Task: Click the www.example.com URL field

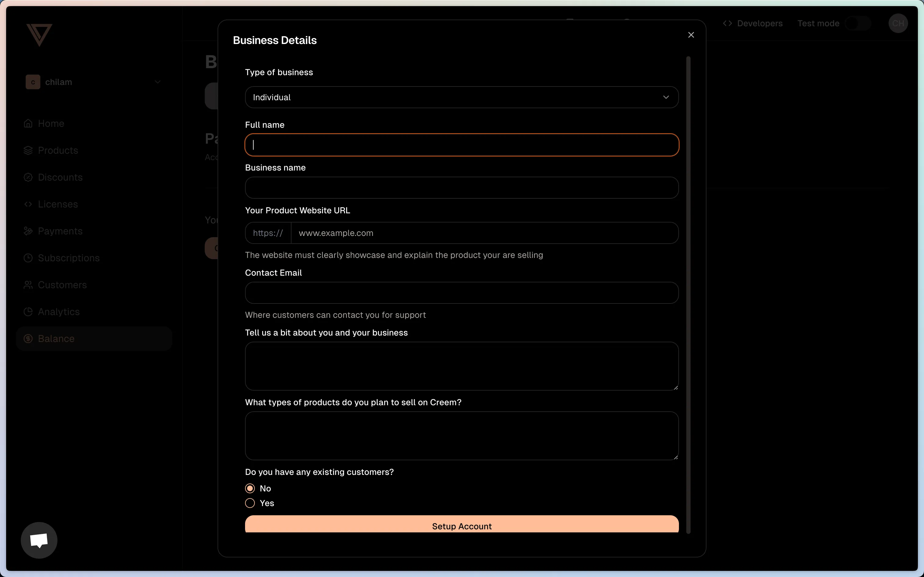Action: (x=485, y=233)
